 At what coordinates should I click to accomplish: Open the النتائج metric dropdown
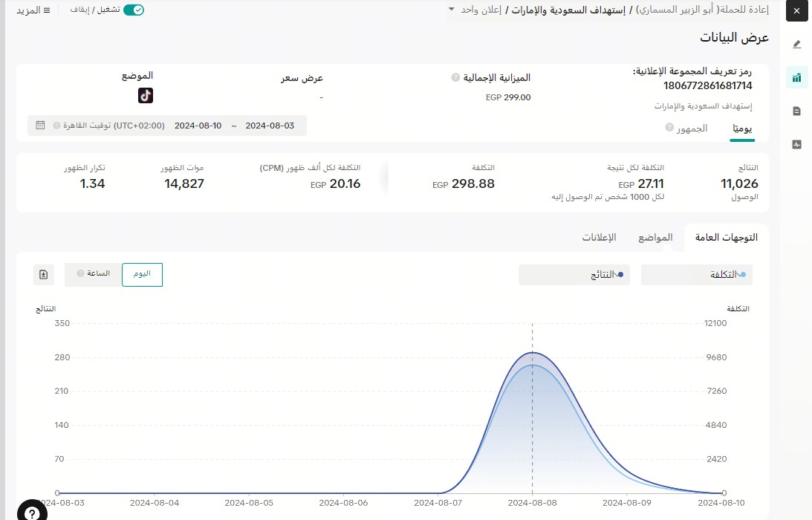(x=574, y=275)
